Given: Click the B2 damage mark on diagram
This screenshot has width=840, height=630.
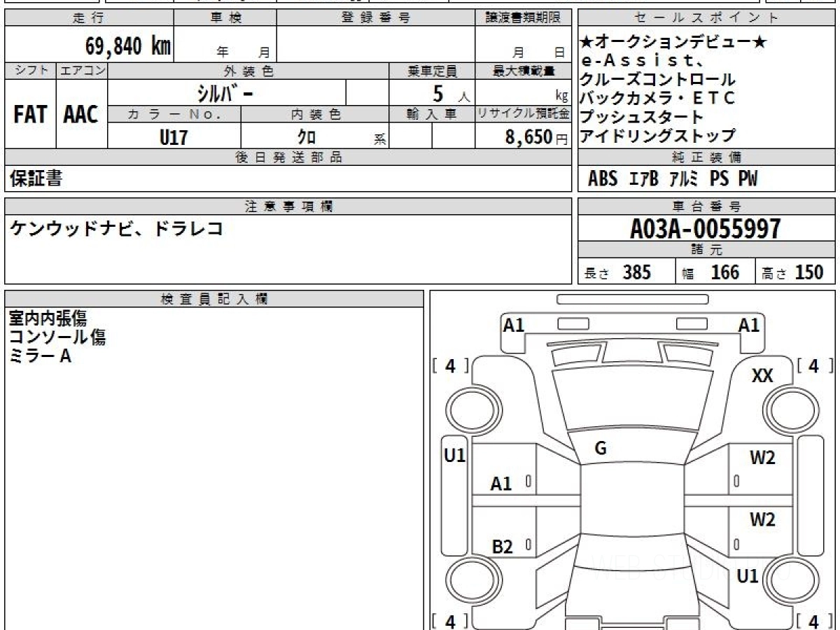Looking at the screenshot, I should point(503,547).
